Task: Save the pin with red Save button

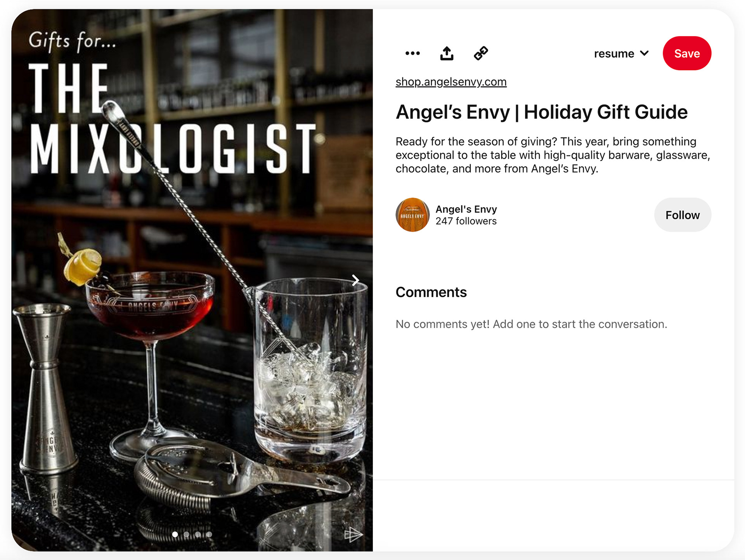Action: point(687,53)
